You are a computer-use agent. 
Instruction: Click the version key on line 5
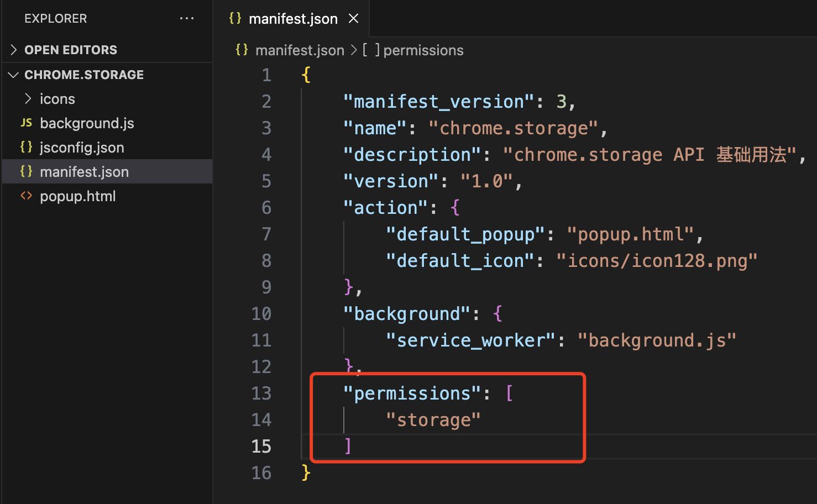[391, 181]
